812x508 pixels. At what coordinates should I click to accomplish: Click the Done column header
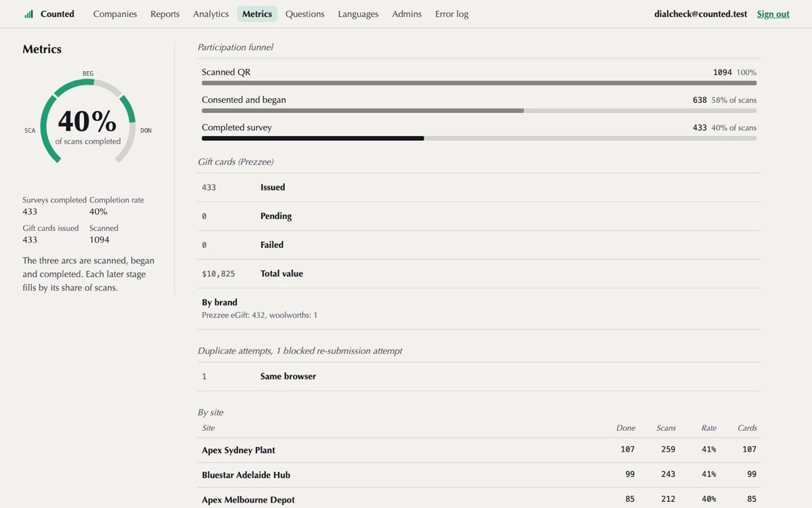point(625,428)
